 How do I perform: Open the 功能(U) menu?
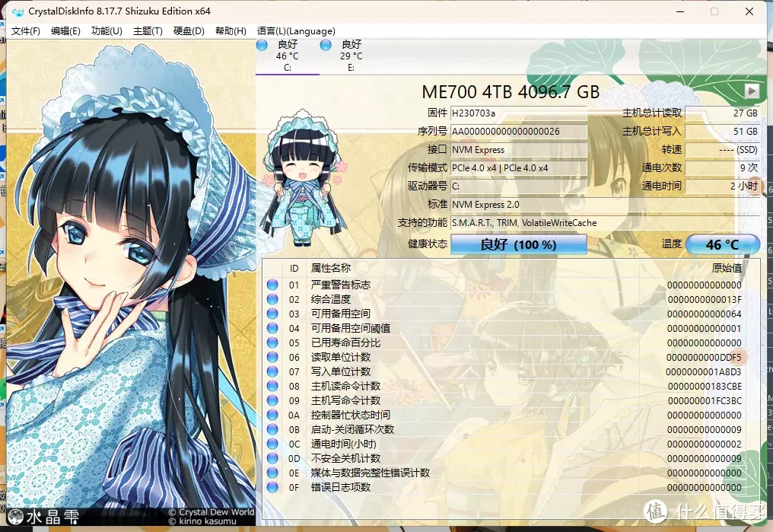[107, 31]
